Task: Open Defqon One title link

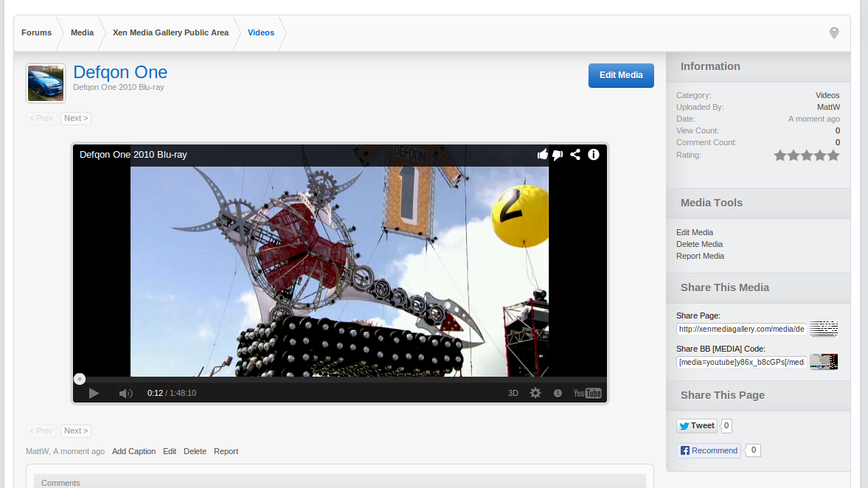Action: pyautogui.click(x=120, y=72)
